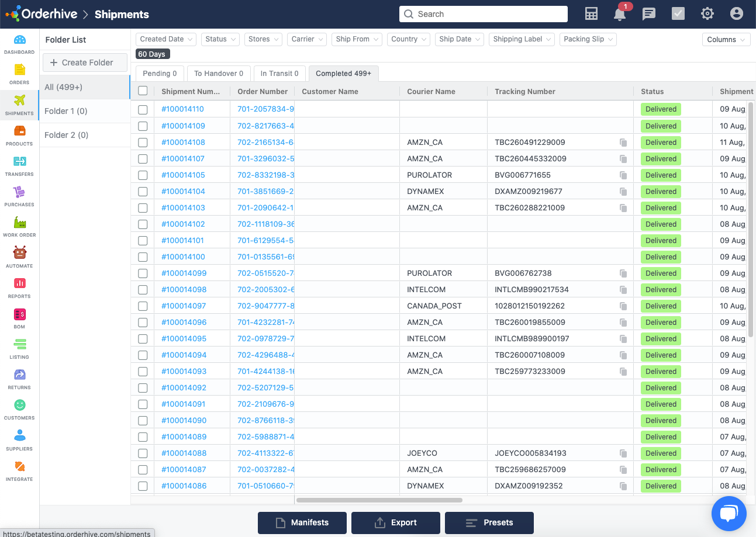756x537 pixels.
Task: Open the calculator icon in header
Action: [591, 14]
